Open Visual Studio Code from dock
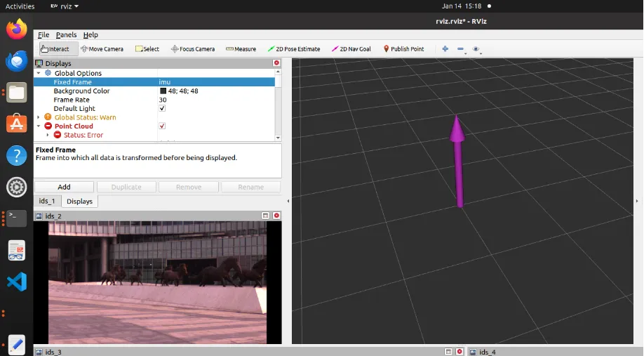This screenshot has width=644, height=356. (16, 282)
